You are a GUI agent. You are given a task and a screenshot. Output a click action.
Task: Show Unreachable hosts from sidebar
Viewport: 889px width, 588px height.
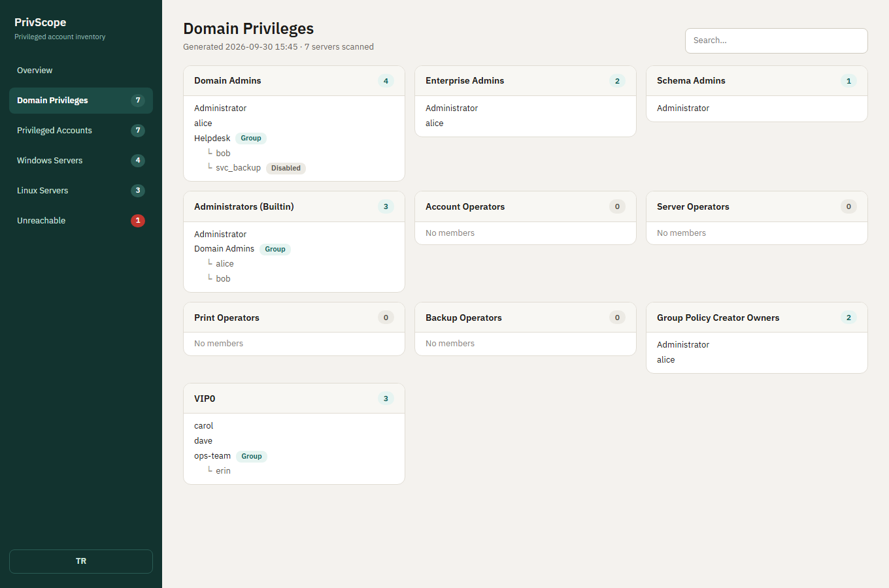[81, 221]
